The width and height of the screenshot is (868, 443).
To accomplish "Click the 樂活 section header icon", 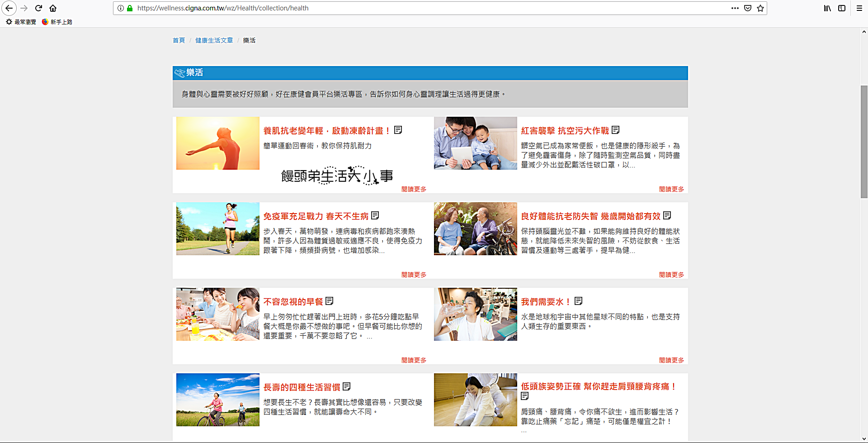I will pyautogui.click(x=179, y=73).
